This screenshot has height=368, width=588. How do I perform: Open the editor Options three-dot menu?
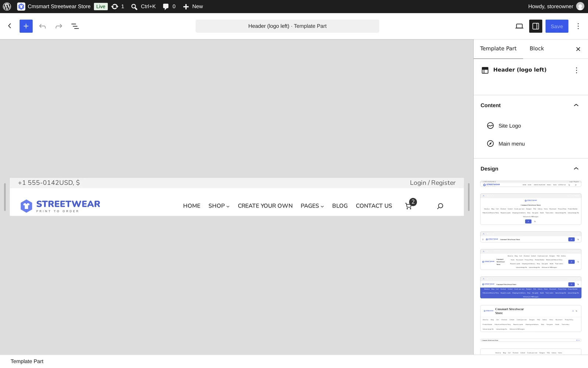click(578, 26)
